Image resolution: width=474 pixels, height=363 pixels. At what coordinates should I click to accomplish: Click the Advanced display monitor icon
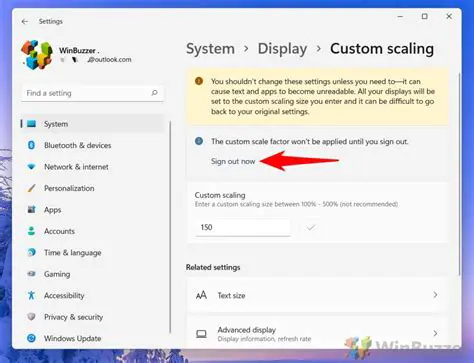(201, 334)
